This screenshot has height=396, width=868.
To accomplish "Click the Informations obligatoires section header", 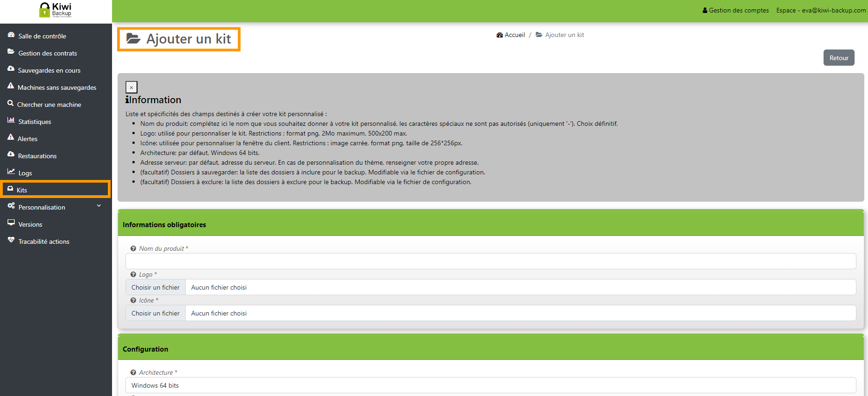I will point(491,224).
